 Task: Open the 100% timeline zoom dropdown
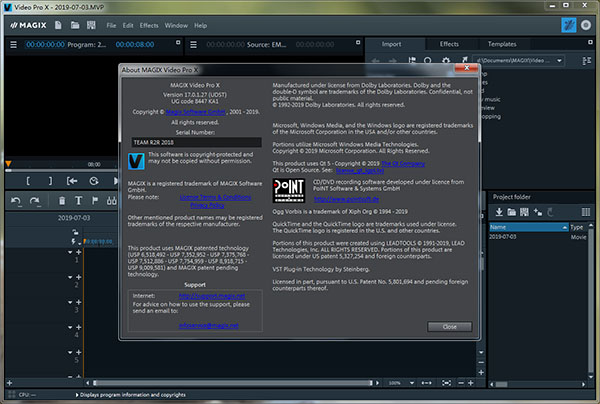[412, 383]
